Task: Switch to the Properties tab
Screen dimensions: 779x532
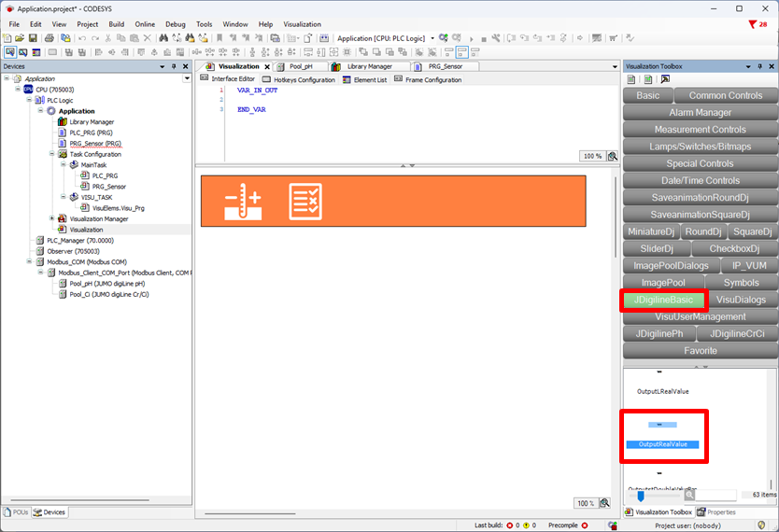Action: [716, 512]
